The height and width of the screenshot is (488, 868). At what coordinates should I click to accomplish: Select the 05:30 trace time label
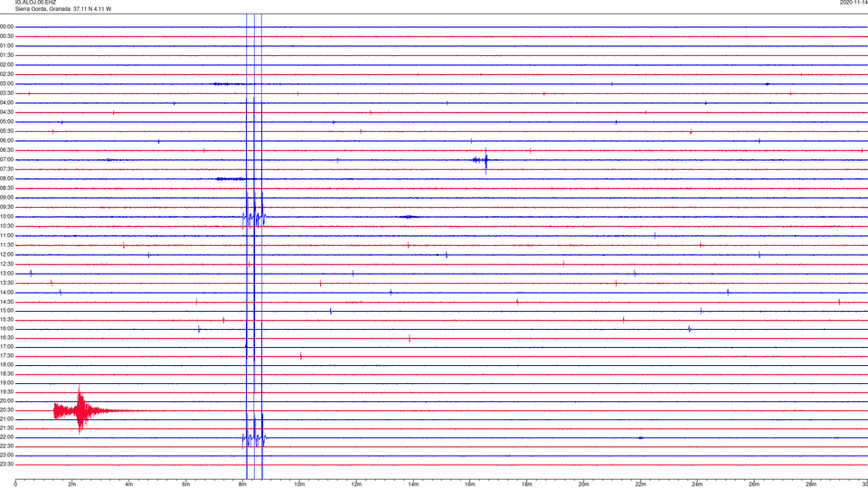coord(7,131)
